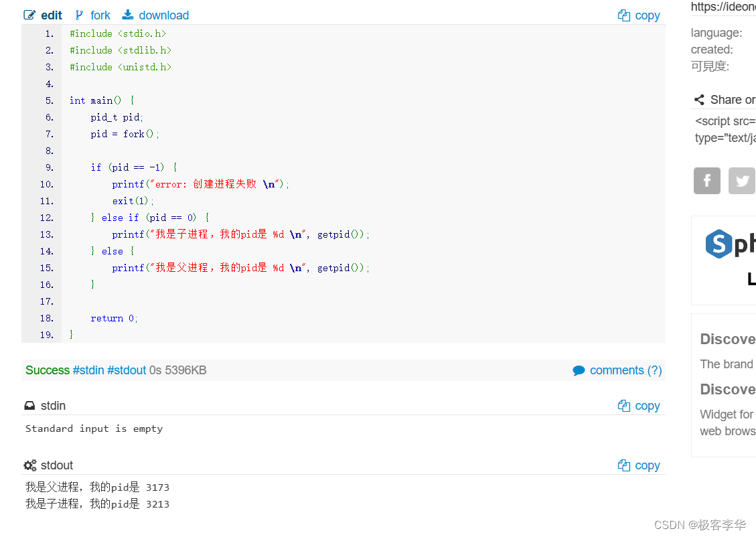Click '#include <unistd.h>' on line 3
This screenshot has height=537, width=756.
click(121, 67)
